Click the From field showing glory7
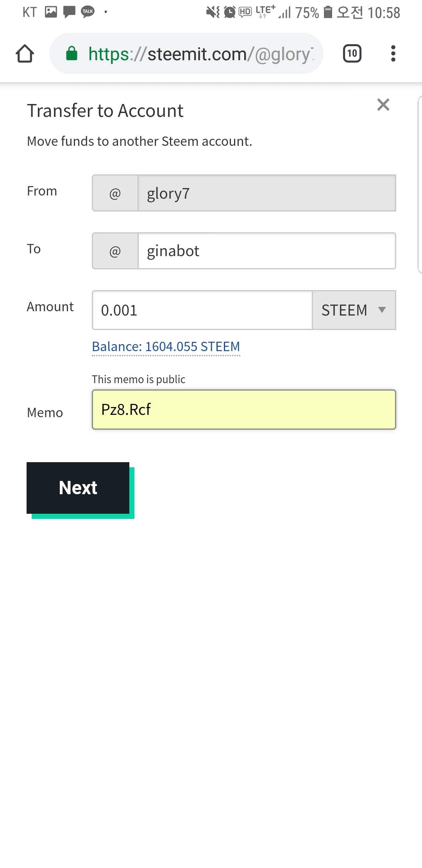Screen dimensions: 422x868 click(266, 193)
